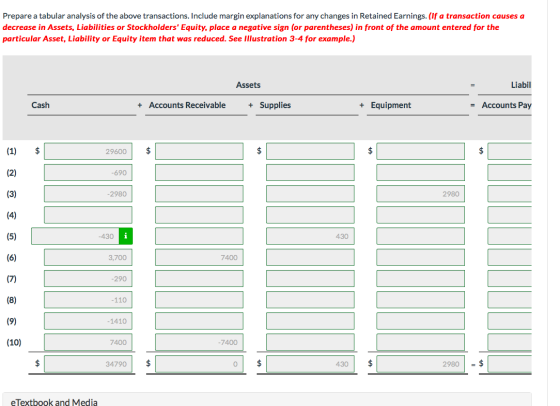Click Cash field showing -690 in row 2

point(88,172)
